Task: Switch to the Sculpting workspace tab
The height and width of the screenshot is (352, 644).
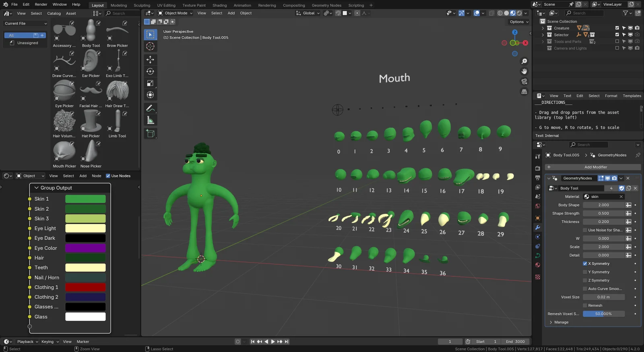Action: [142, 5]
